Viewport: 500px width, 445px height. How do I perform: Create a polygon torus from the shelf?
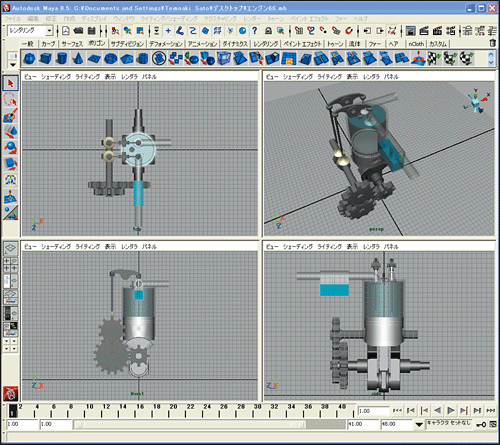pos(110,59)
